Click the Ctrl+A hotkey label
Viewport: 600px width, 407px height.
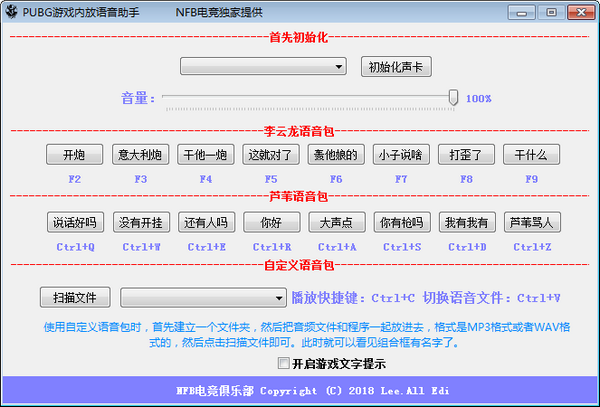click(337, 247)
